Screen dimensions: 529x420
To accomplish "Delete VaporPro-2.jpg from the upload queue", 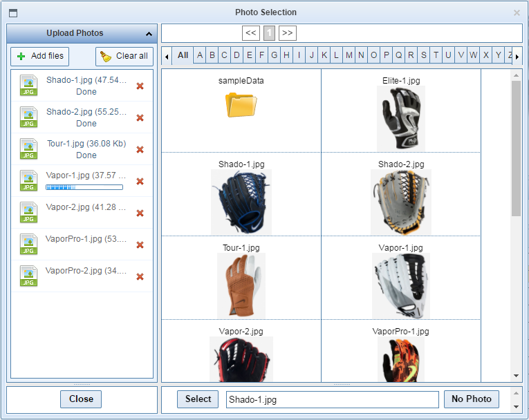I will pyautogui.click(x=140, y=277).
